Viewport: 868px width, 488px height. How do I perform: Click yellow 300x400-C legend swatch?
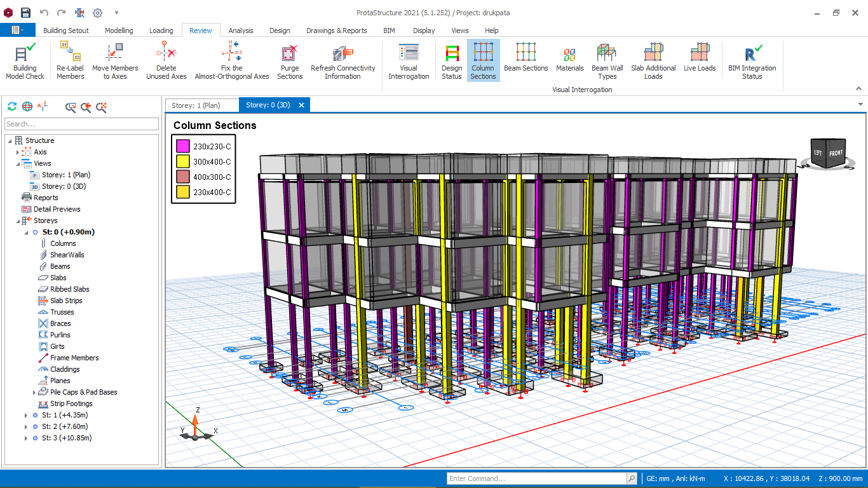tap(183, 161)
